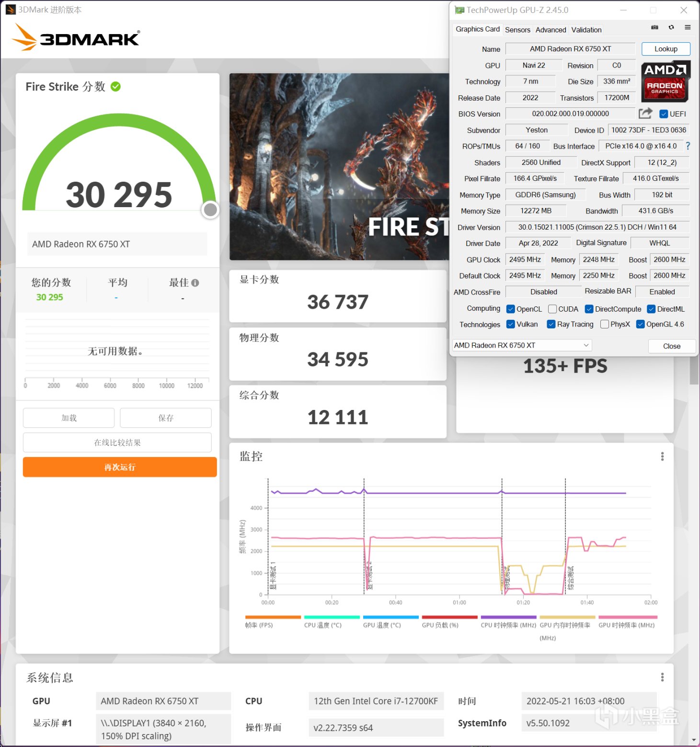The image size is (700, 747).
Task: Click the CPU value 12th Gen Intel Core i7-12700KF
Action: point(376,701)
